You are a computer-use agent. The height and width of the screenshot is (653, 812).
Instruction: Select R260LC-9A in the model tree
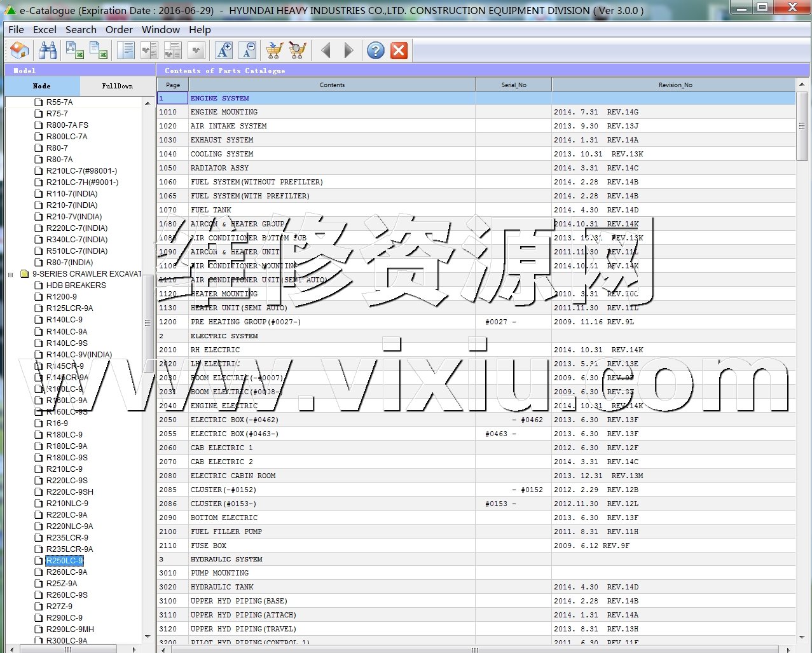pos(67,572)
